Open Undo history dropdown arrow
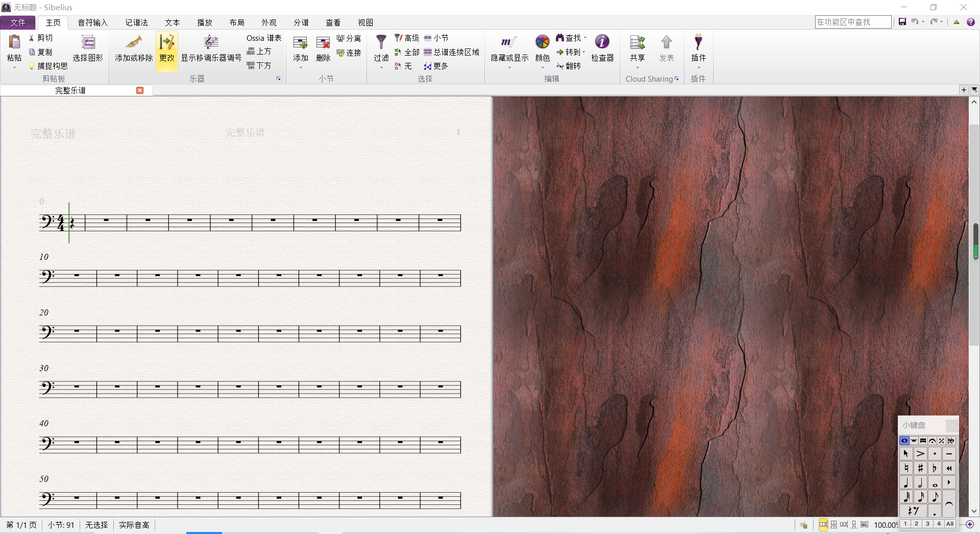980x534 pixels. 923,22
